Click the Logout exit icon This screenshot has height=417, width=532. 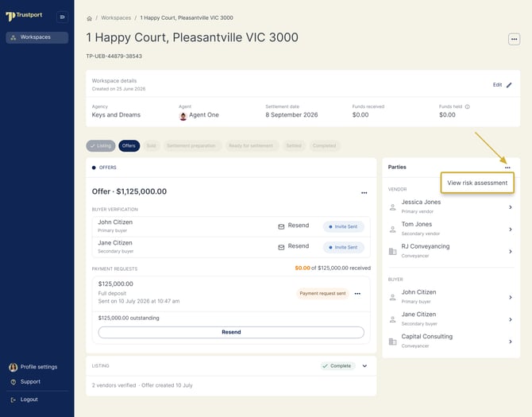coord(13,400)
